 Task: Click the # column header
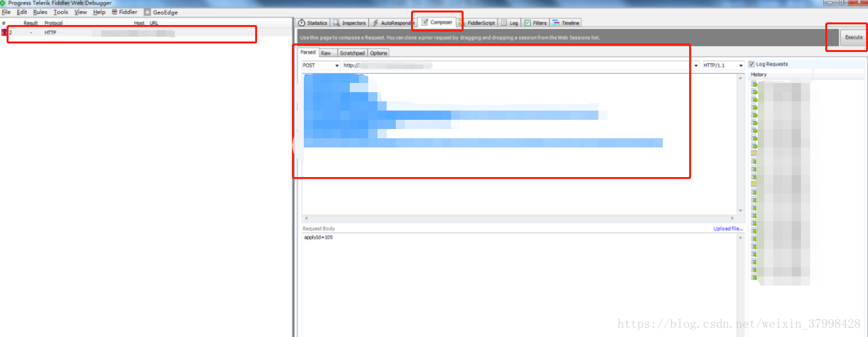tap(4, 23)
